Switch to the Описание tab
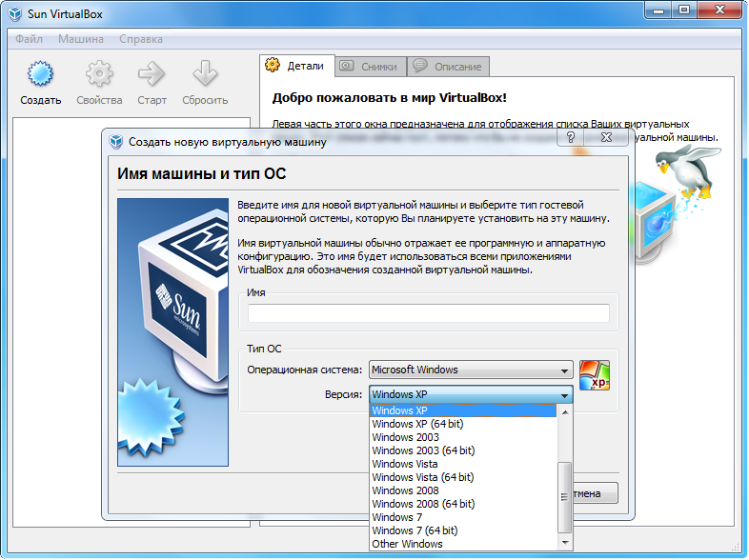Screen dimensions: 749x560 (448, 67)
